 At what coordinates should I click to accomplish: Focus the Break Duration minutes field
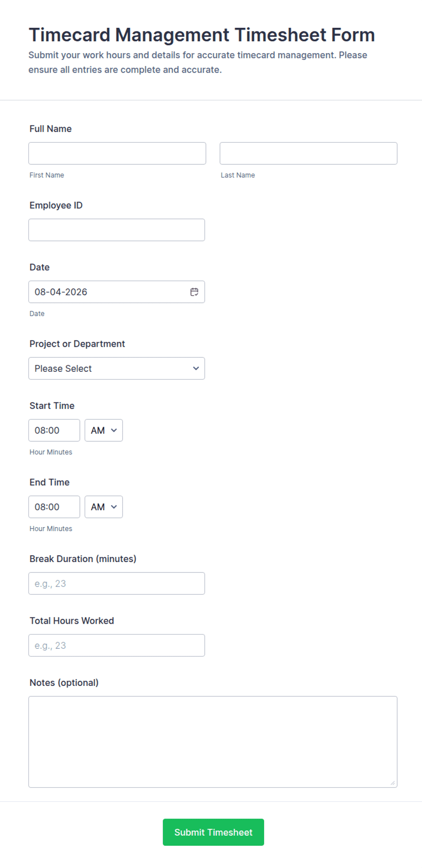(117, 583)
